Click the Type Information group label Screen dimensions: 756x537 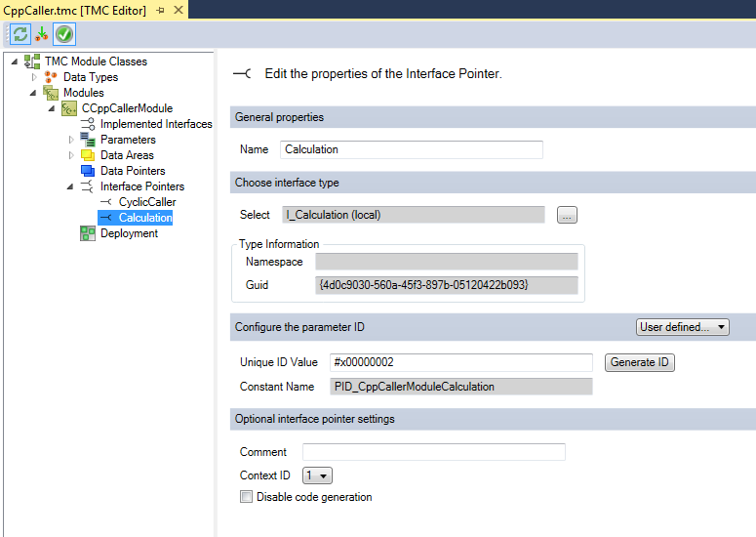click(x=279, y=244)
